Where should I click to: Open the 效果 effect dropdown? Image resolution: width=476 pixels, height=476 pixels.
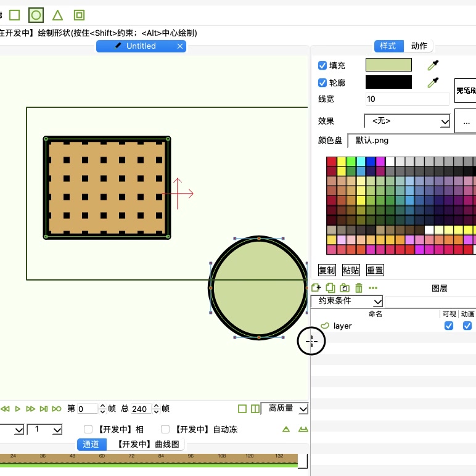click(407, 121)
